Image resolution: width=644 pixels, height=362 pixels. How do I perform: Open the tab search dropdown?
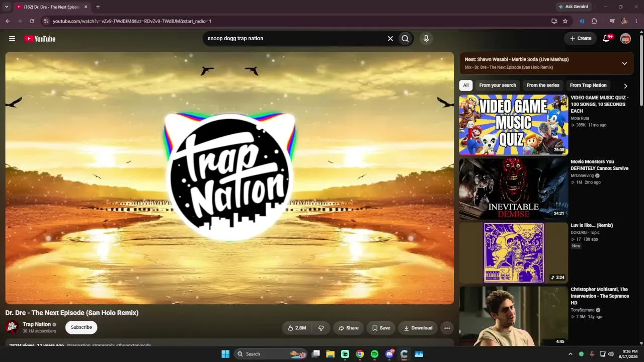pos(7,7)
